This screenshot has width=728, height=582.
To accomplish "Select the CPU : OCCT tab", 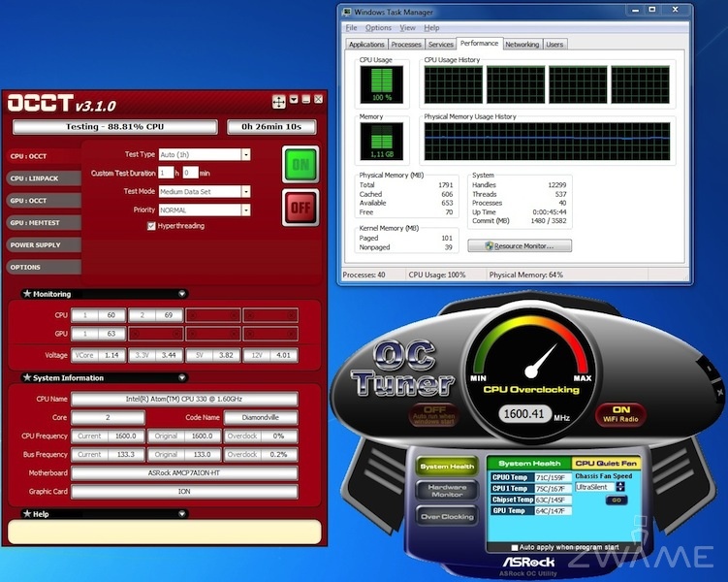I will click(x=45, y=156).
